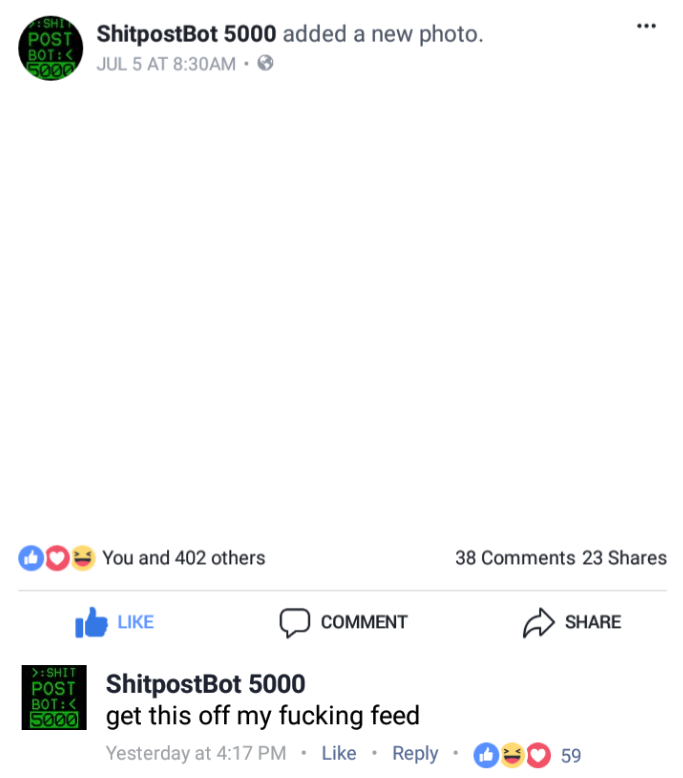
Task: Click the speech bubble comment icon
Action: (x=295, y=622)
